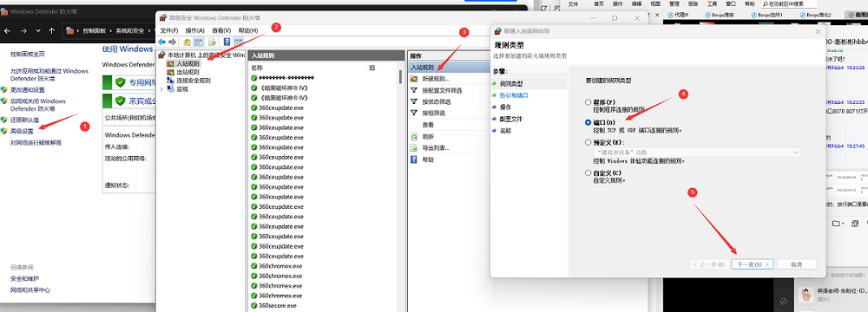Open the address bar history chevron dropdown
The height and width of the screenshot is (312, 868).
click(x=38, y=31)
